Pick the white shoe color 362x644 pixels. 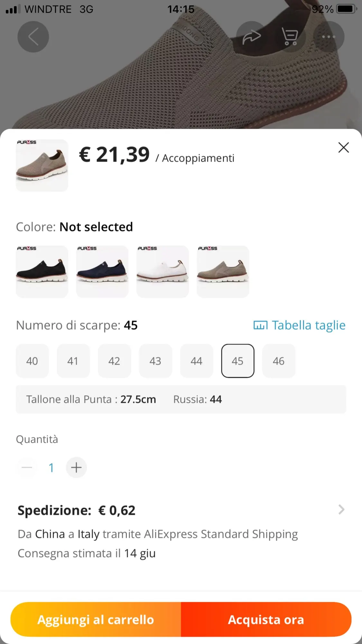pos(162,271)
